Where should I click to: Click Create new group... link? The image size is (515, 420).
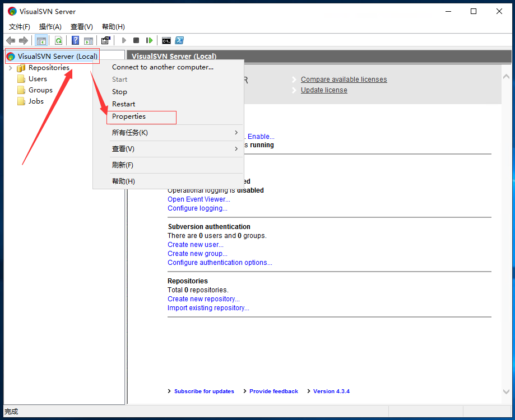[x=197, y=254]
